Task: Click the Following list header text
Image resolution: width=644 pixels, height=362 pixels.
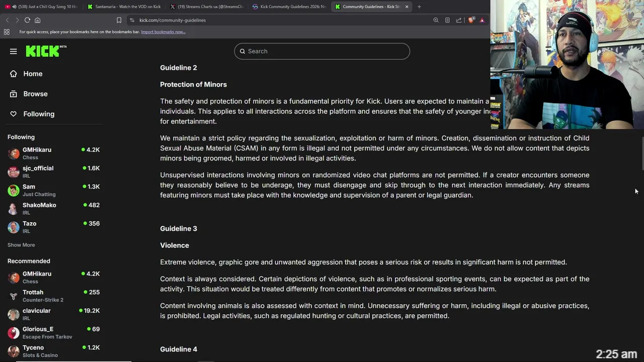Action: coord(21,137)
